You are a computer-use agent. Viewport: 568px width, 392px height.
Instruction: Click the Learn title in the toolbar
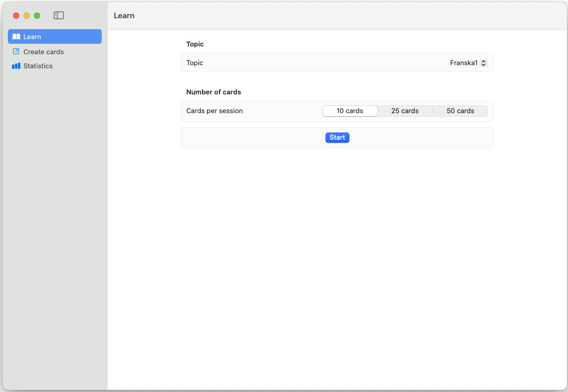tap(124, 16)
